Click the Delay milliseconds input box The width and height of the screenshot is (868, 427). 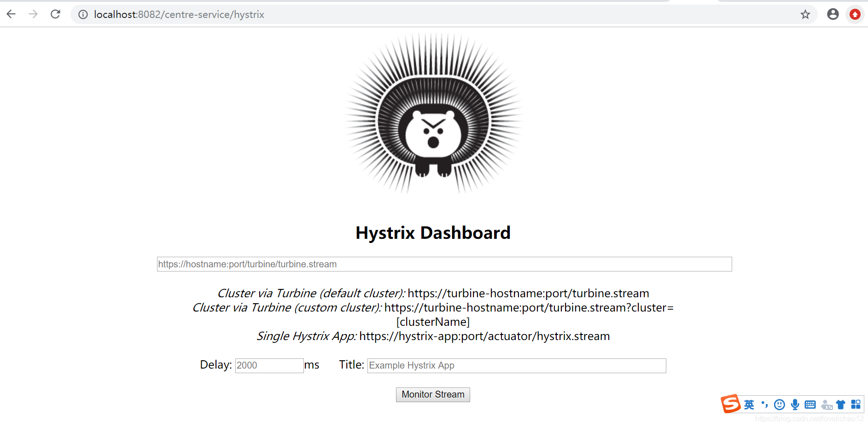tap(269, 365)
